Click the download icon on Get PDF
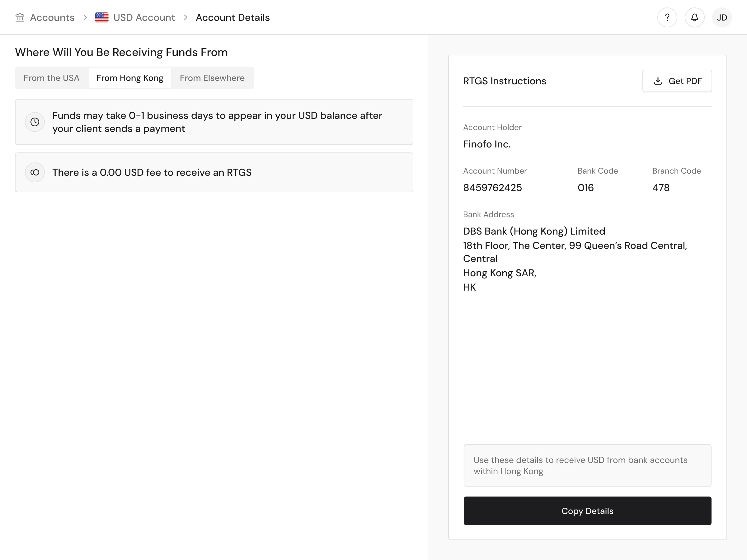 [657, 81]
